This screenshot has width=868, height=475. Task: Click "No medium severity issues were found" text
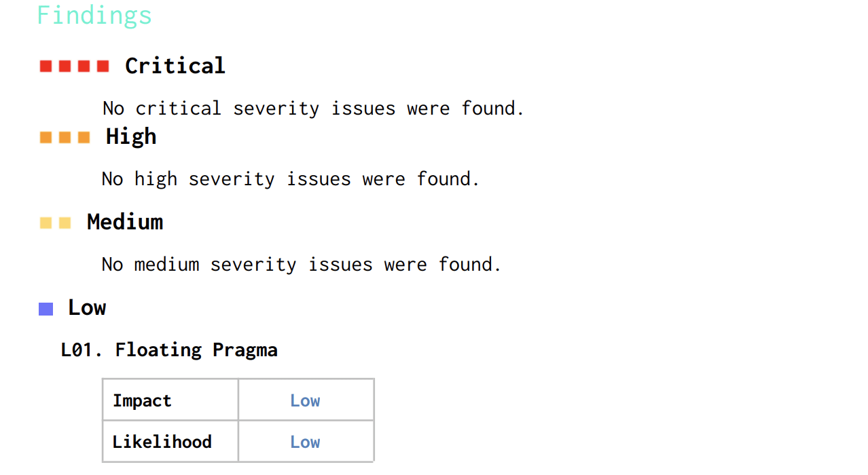click(x=302, y=265)
